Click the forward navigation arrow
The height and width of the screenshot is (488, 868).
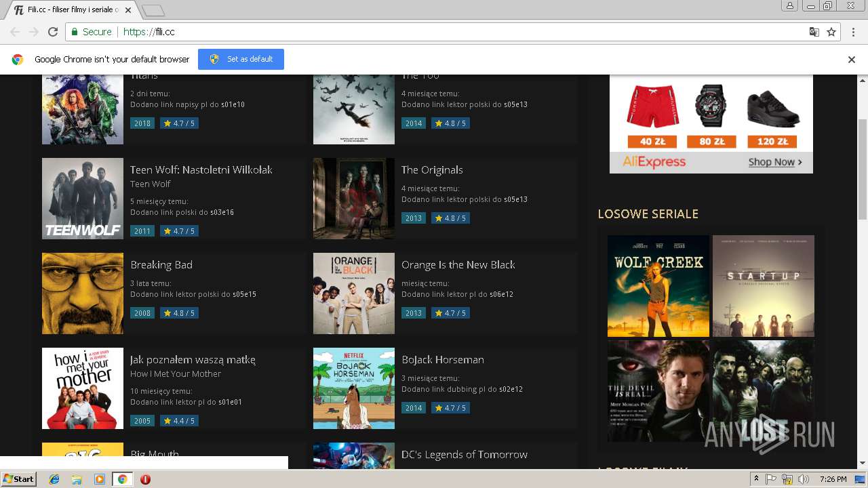(x=34, y=32)
